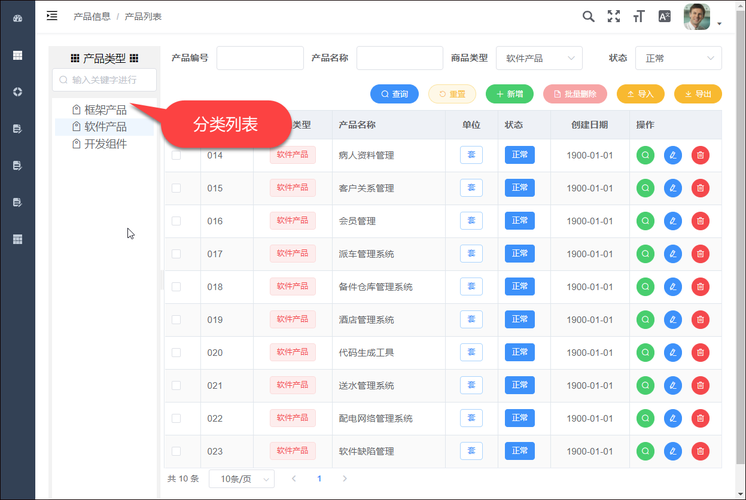Click the dashboard icon in left sidebar
The width and height of the screenshot is (746, 500).
click(18, 19)
